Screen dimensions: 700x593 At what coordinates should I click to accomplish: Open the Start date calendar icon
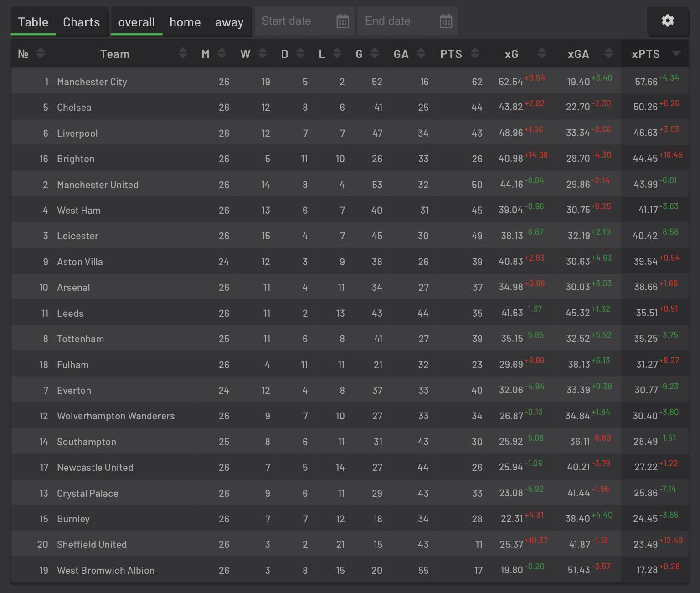[343, 21]
